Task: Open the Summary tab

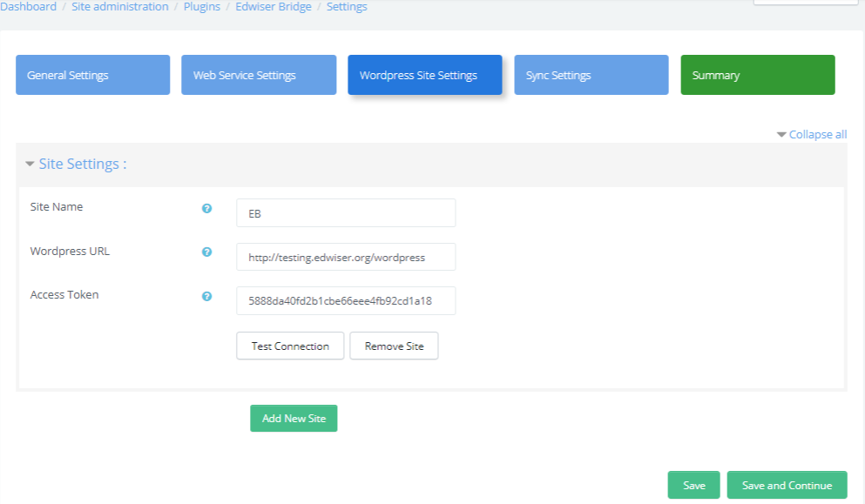Action: [758, 75]
